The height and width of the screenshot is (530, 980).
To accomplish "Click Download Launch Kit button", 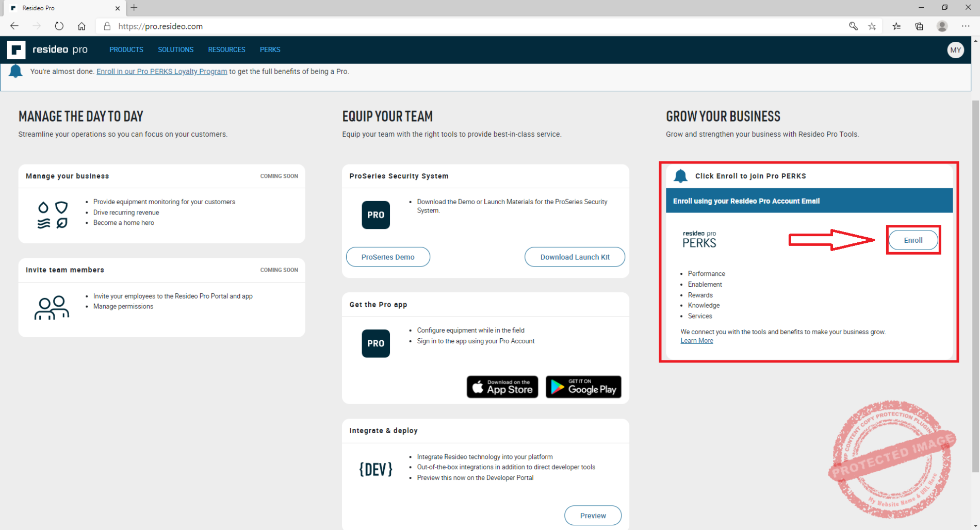I will point(575,257).
